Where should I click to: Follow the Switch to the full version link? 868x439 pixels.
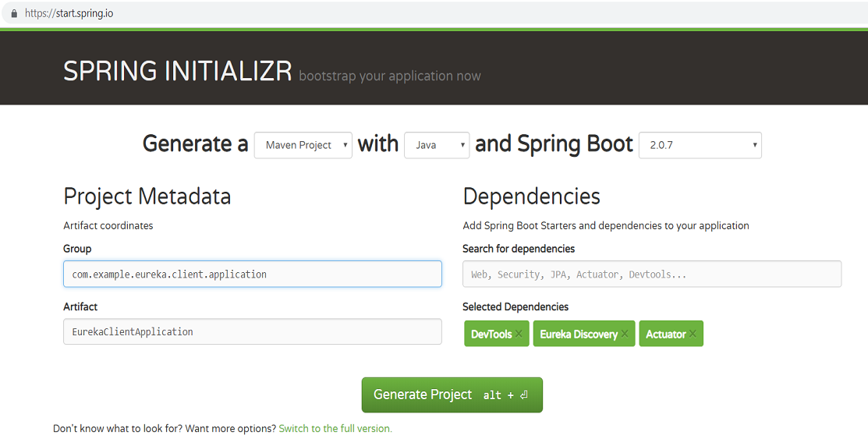(335, 429)
